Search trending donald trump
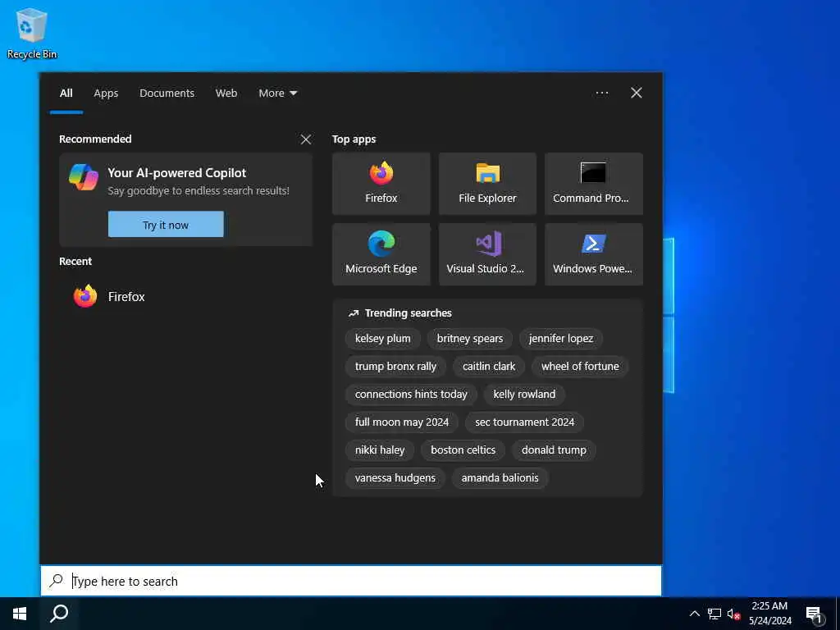This screenshot has width=840, height=630. [x=554, y=450]
